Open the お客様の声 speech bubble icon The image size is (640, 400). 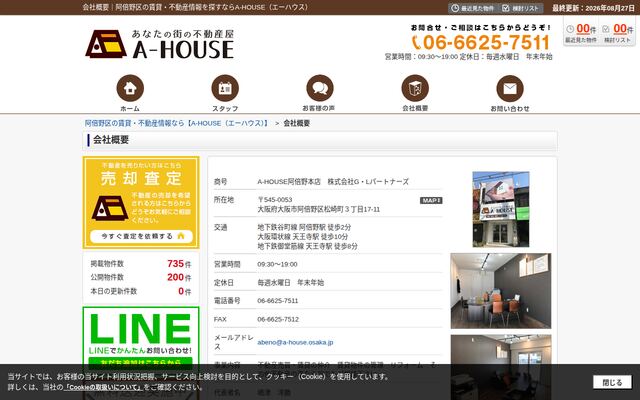click(x=320, y=88)
